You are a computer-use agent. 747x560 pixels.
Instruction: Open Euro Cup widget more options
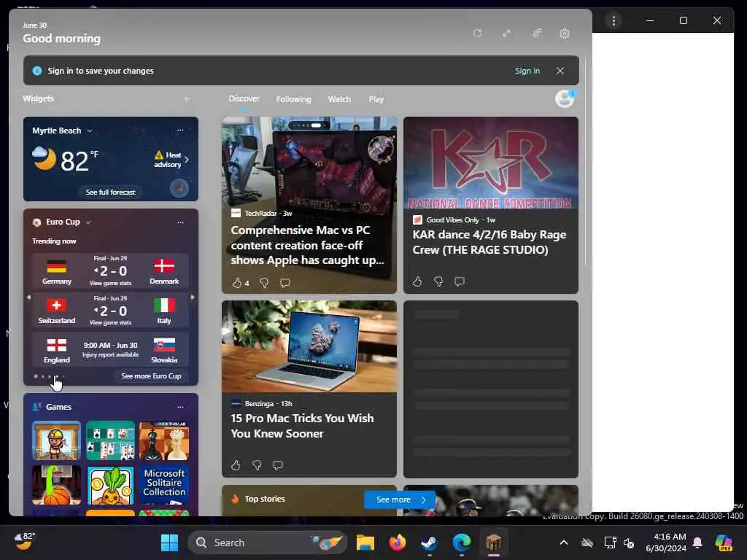180,222
